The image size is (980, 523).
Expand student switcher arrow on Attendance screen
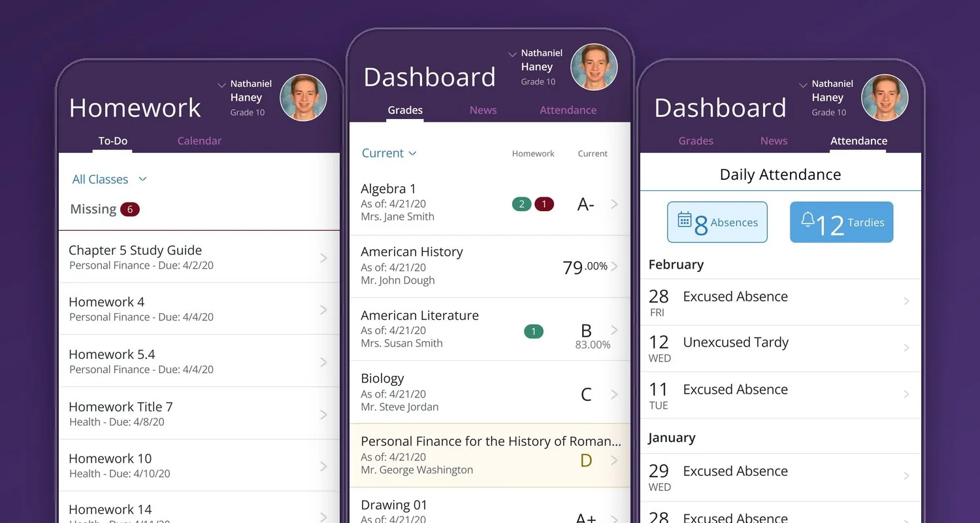click(803, 85)
